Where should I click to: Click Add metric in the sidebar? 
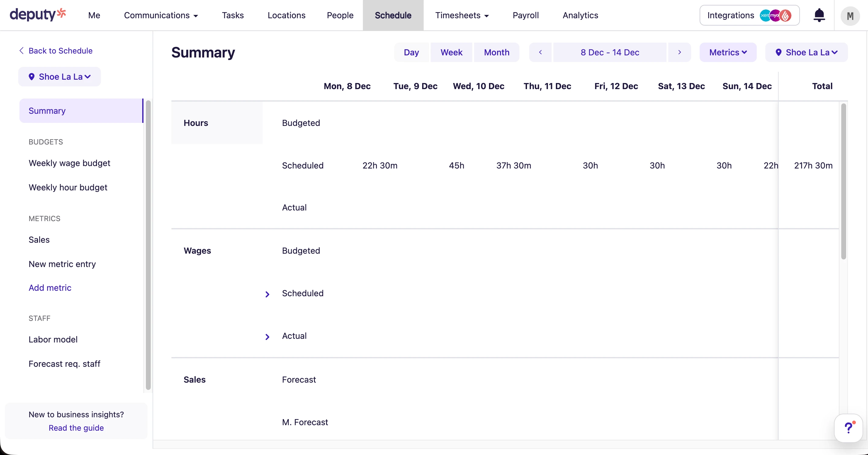point(50,288)
